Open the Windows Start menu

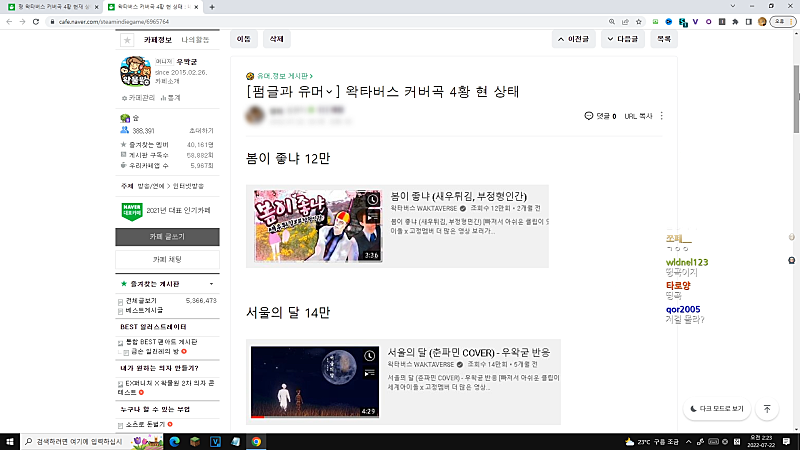(x=10, y=442)
